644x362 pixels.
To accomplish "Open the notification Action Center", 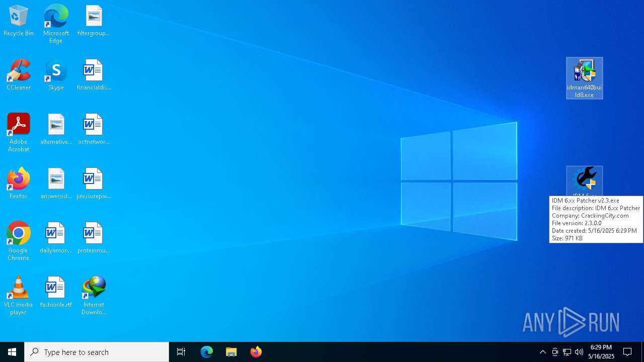I will tap(627, 352).
